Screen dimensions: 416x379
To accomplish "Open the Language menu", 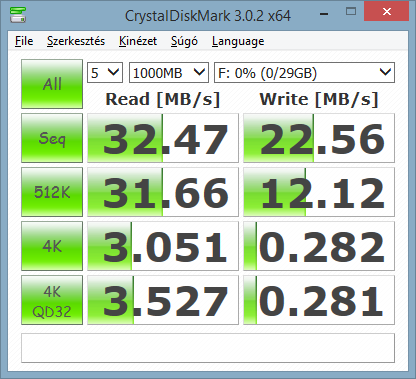I will pos(238,41).
